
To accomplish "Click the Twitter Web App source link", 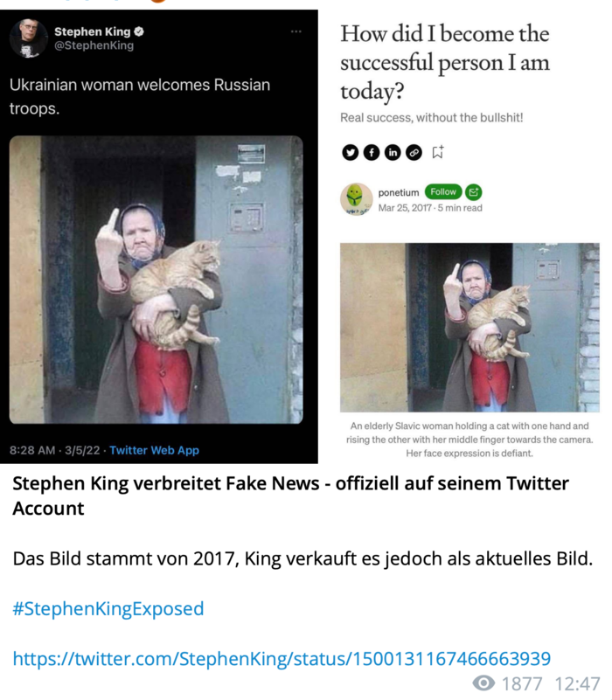I will click(x=154, y=450).
